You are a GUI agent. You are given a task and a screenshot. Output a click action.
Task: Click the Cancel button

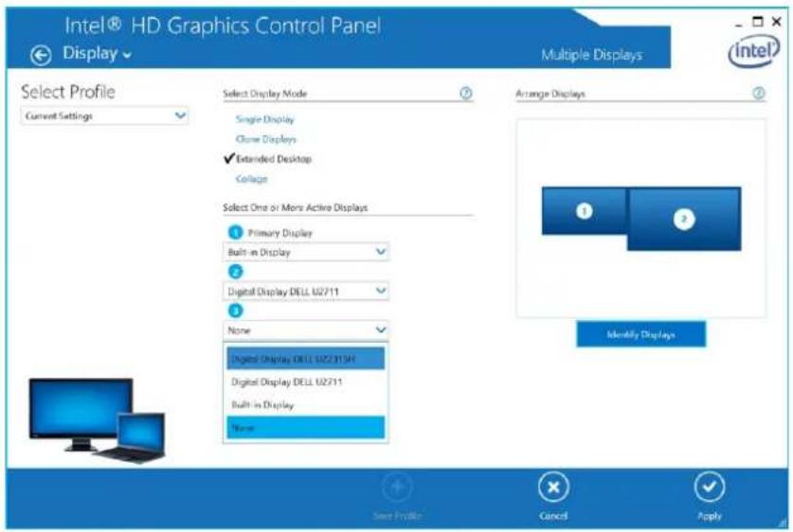pyautogui.click(x=553, y=496)
